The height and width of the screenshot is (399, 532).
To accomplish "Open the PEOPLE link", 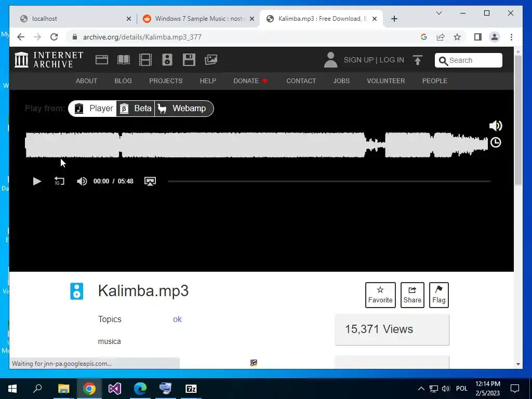I will pos(435,81).
